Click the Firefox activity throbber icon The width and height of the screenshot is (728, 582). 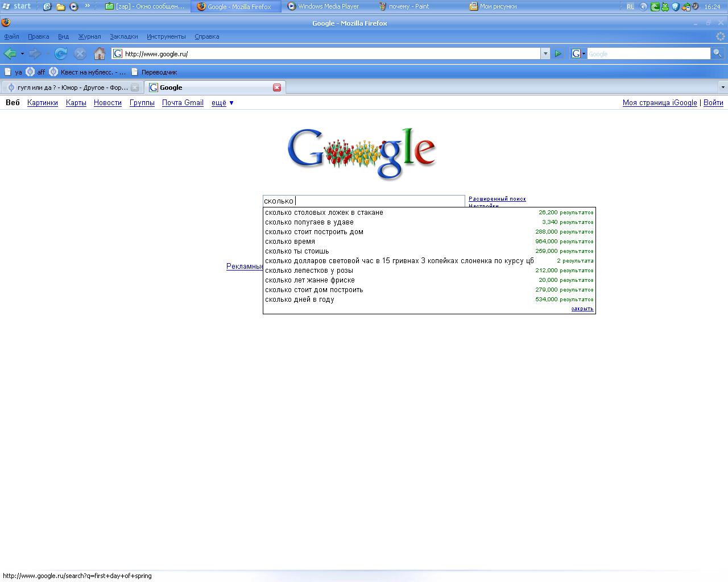(x=721, y=36)
